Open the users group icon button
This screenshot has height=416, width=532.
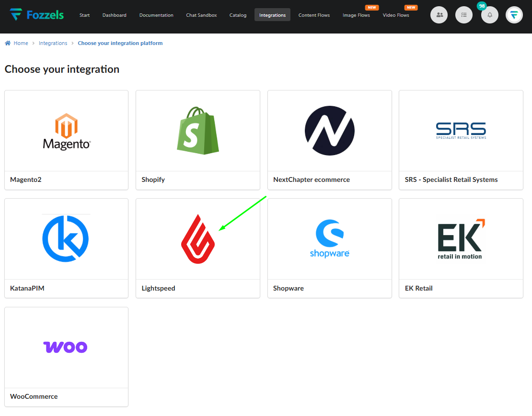(x=439, y=15)
